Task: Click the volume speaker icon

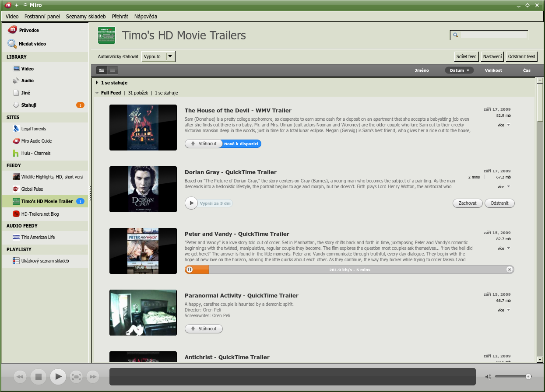Action: click(x=488, y=376)
